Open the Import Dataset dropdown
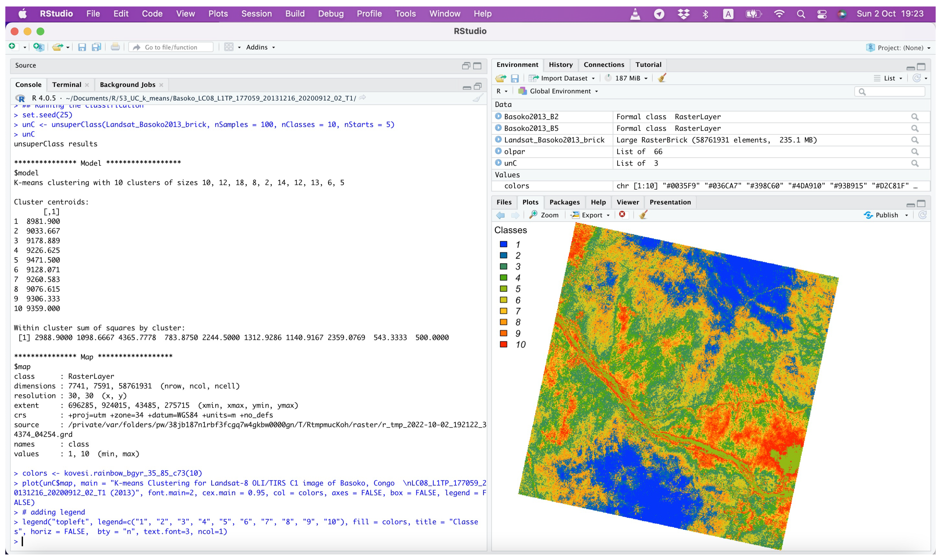The image size is (941, 560). [563, 78]
